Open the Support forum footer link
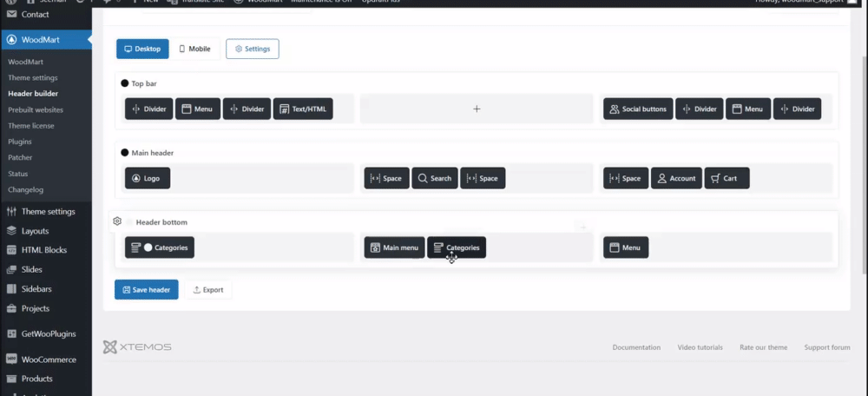Screen dimensions: 868x396 827,347
